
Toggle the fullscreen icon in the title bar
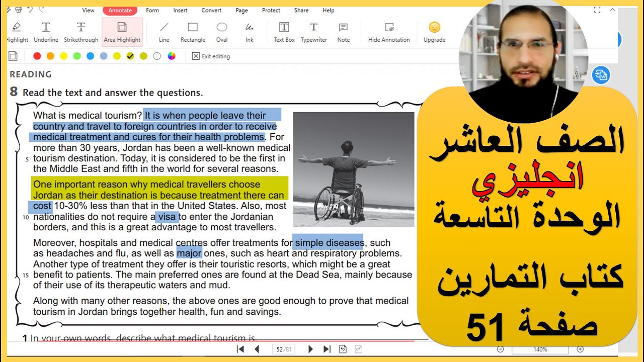pos(597,10)
